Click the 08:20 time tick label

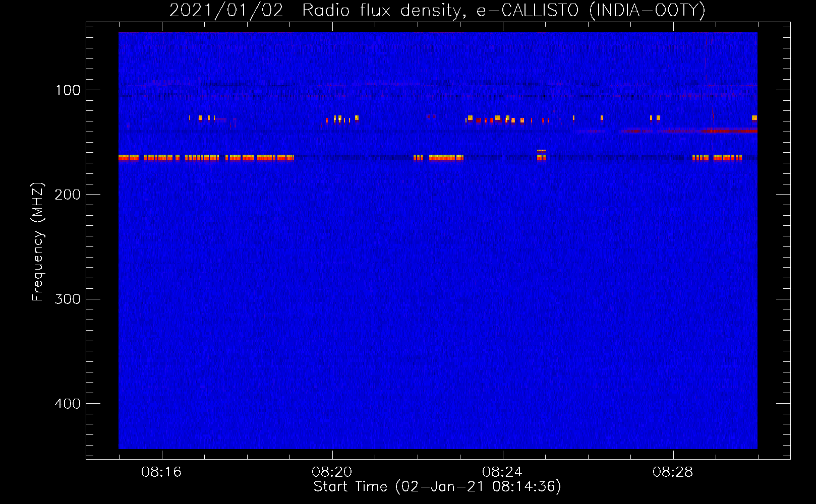pyautogui.click(x=332, y=472)
